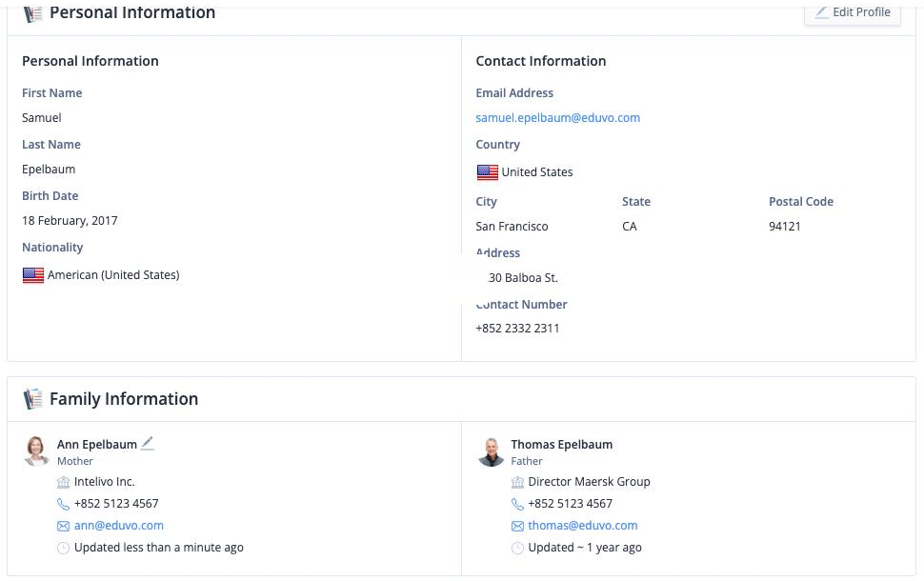The image size is (924, 581).
Task: Click the Father relationship label
Action: click(x=526, y=461)
